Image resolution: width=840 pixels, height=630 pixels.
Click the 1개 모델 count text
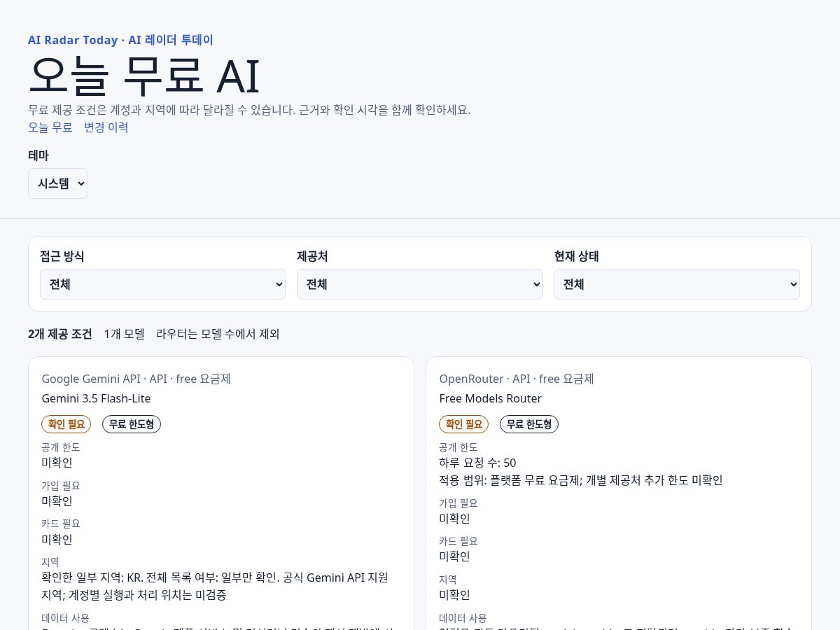125,334
